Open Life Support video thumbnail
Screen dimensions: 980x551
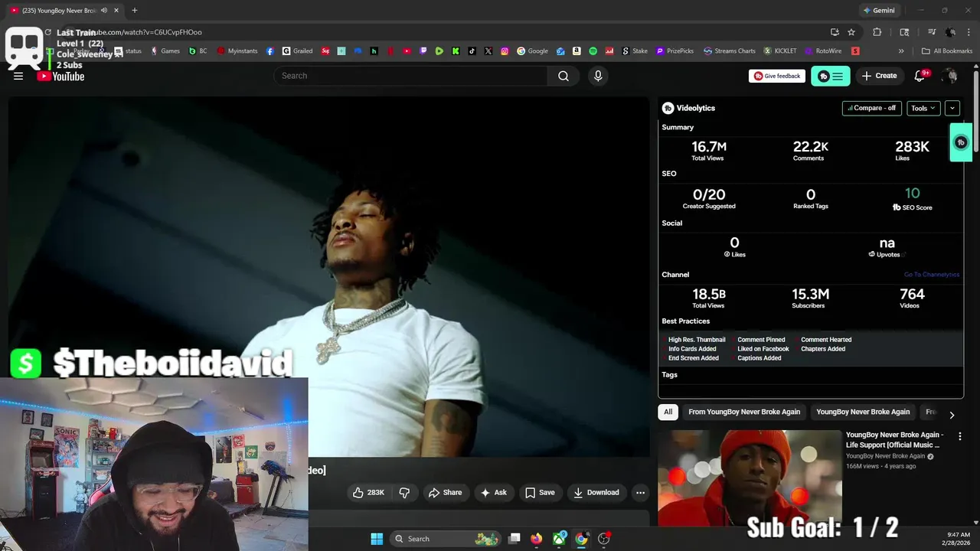click(750, 478)
